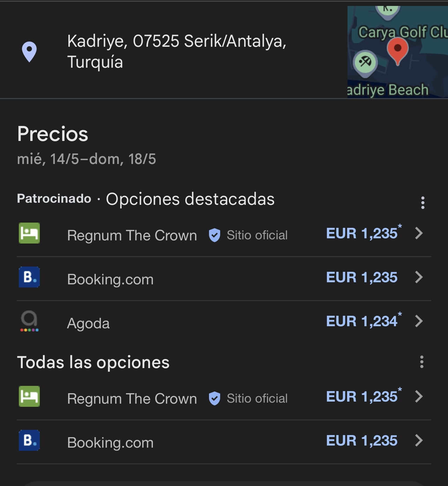Tap the red map marker pin

[x=398, y=51]
